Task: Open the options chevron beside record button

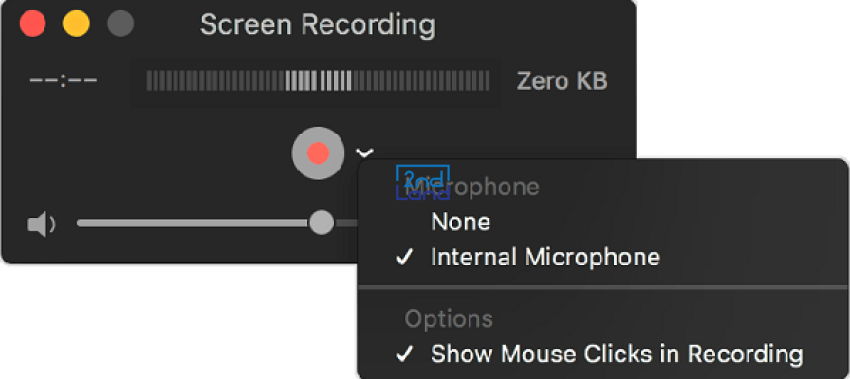Action: click(x=364, y=153)
